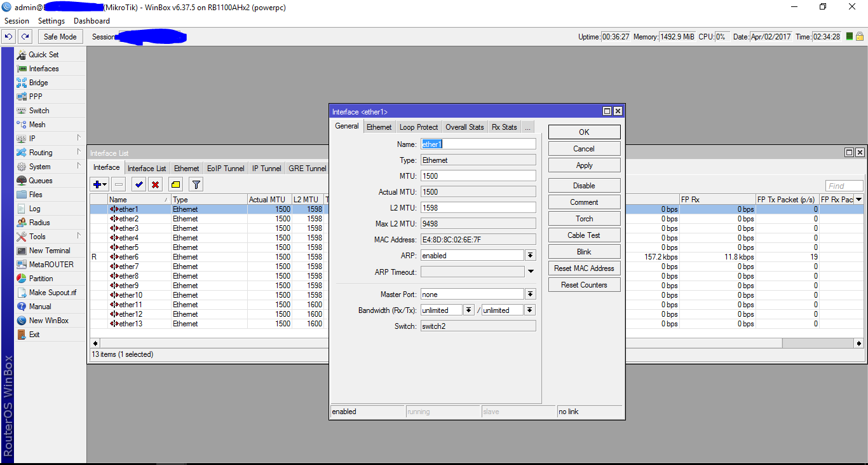The height and width of the screenshot is (465, 868).
Task: Click the red X disable icon in toolbar
Action: [x=156, y=184]
